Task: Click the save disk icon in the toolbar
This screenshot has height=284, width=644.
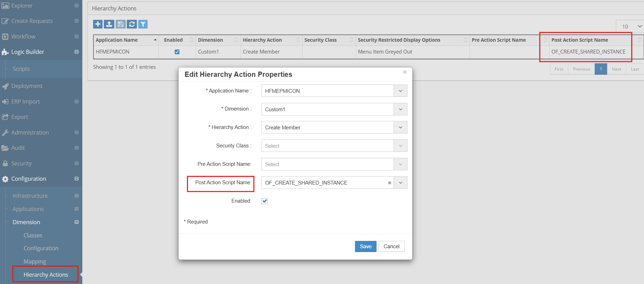Action: tap(121, 24)
